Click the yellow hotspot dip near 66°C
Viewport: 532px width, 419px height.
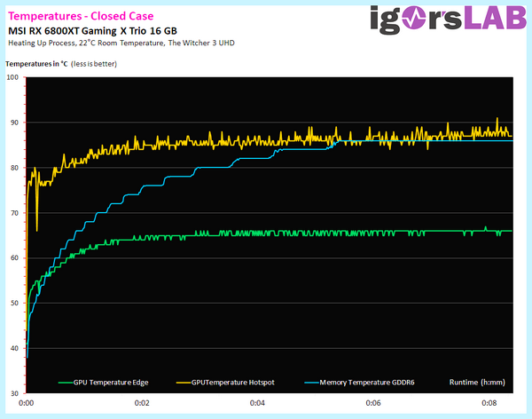[x=36, y=230]
